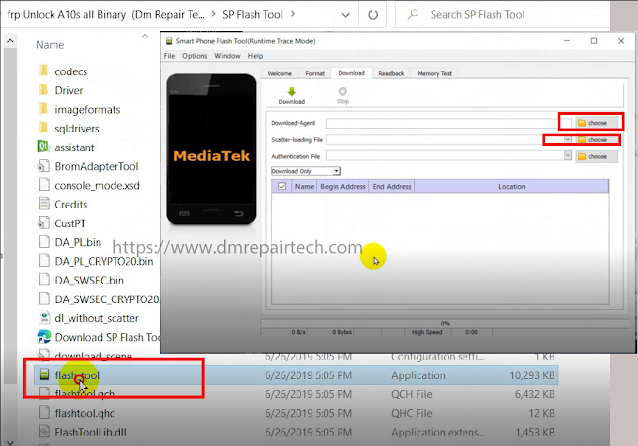Image resolution: width=638 pixels, height=446 pixels.
Task: Select the sqldrivers folder icon
Action: [x=44, y=128]
